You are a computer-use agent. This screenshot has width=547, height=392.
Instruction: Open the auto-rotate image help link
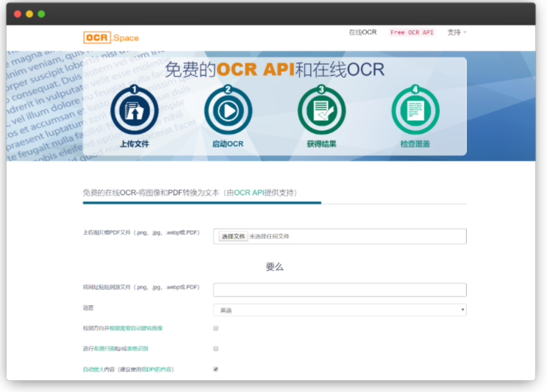[136, 328]
